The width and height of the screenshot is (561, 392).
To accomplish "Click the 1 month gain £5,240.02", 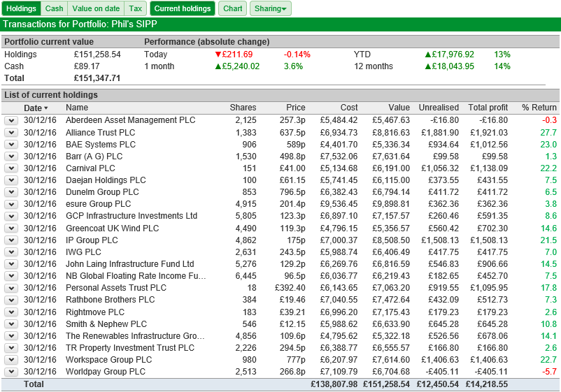I will point(237,66).
